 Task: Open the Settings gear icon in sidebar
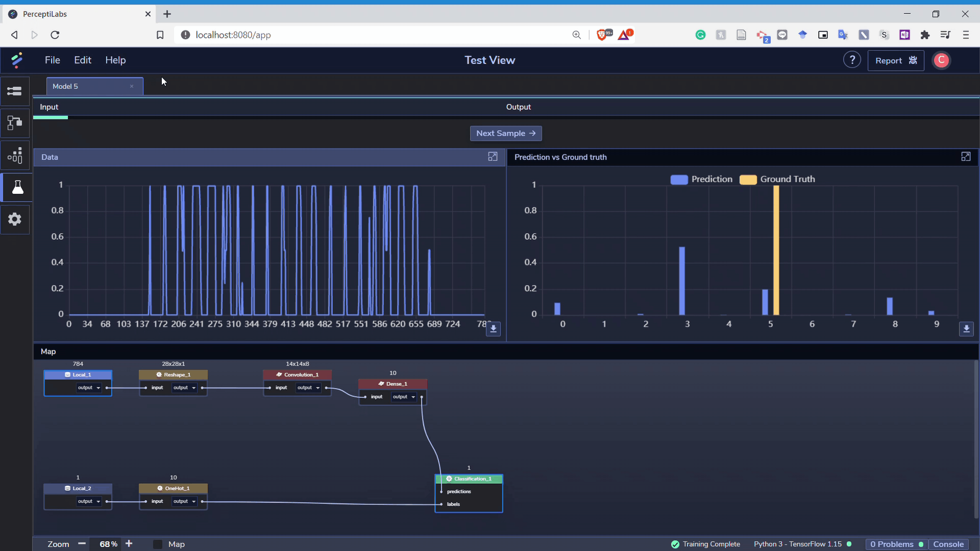coord(14,219)
